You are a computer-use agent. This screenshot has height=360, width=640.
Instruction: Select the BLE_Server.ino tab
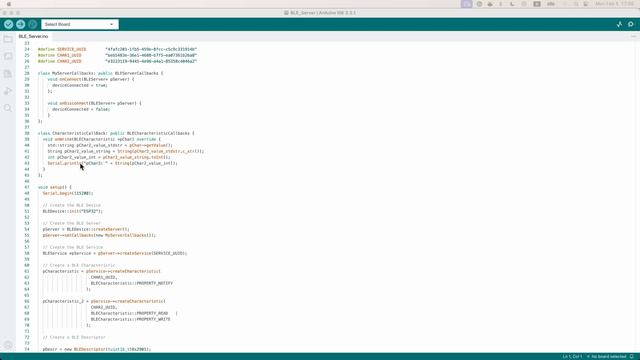(x=33, y=36)
